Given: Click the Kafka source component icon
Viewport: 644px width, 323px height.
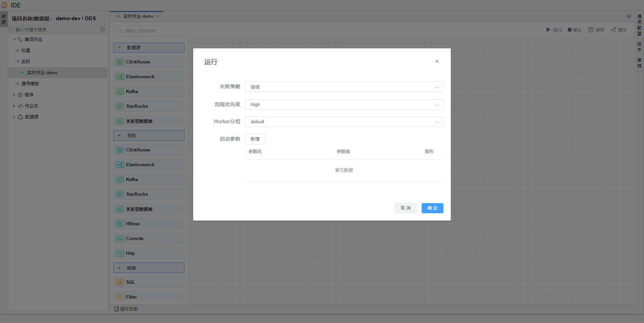Looking at the screenshot, I should tap(120, 92).
